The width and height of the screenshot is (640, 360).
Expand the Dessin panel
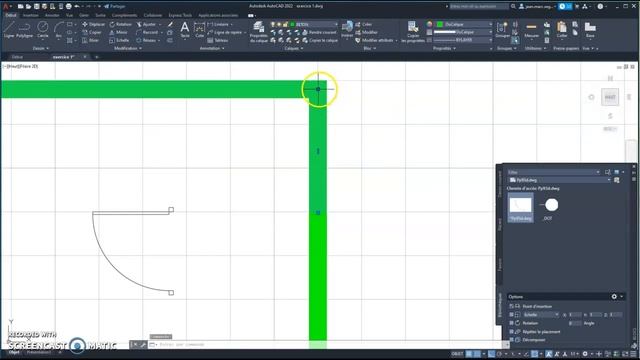[40, 48]
